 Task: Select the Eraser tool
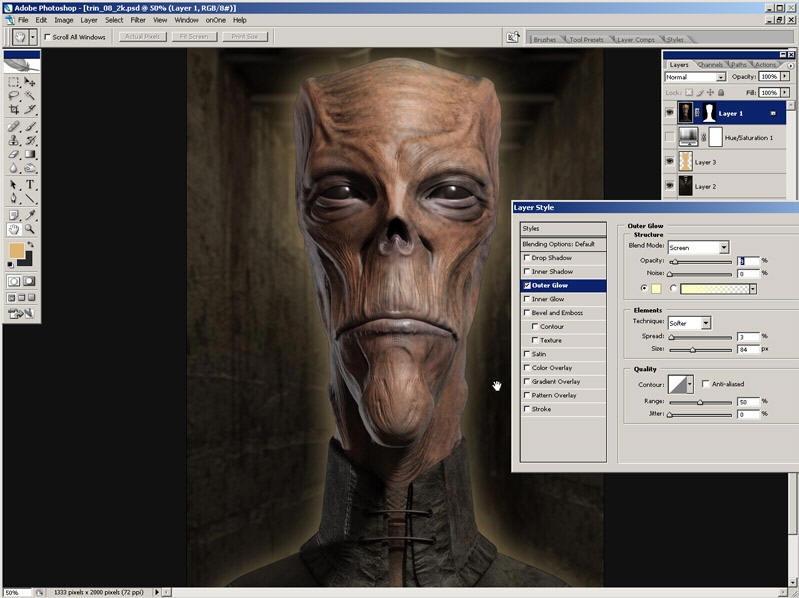[x=14, y=154]
